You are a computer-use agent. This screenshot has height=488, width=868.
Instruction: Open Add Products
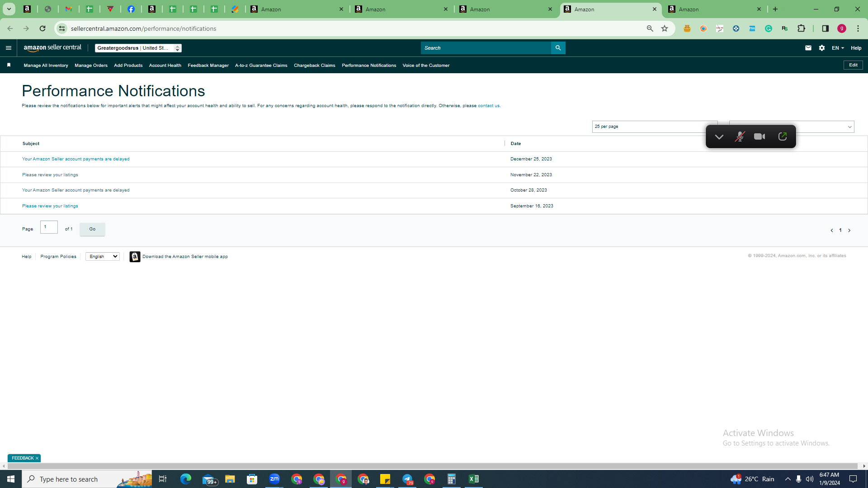coord(128,66)
